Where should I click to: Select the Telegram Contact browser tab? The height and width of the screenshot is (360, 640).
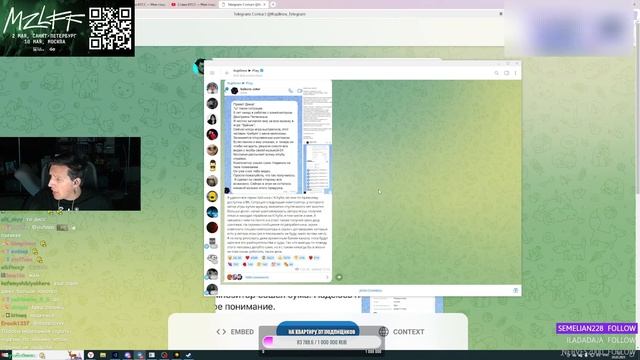(x=243, y=4)
